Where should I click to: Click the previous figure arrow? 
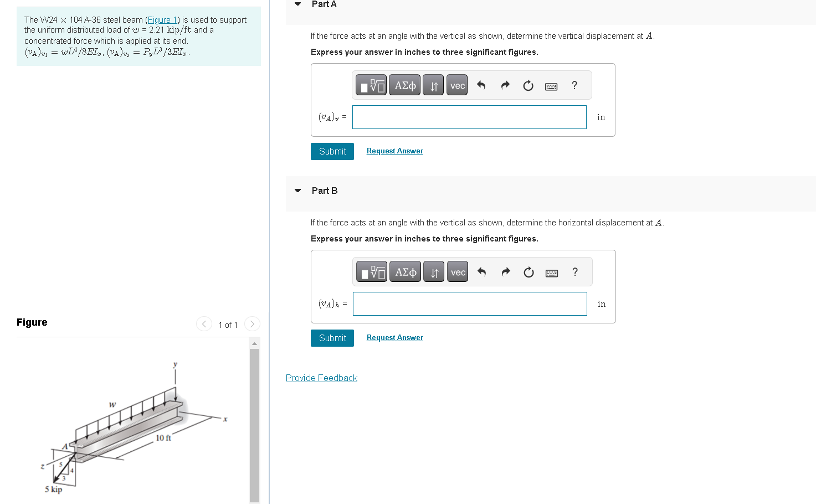tap(204, 323)
